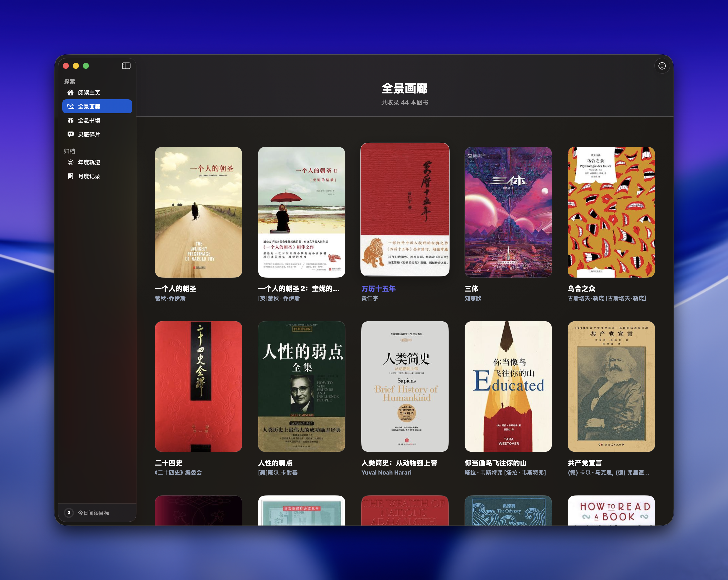Click the title 共产党宣言
This screenshot has width=728, height=580.
(x=585, y=463)
